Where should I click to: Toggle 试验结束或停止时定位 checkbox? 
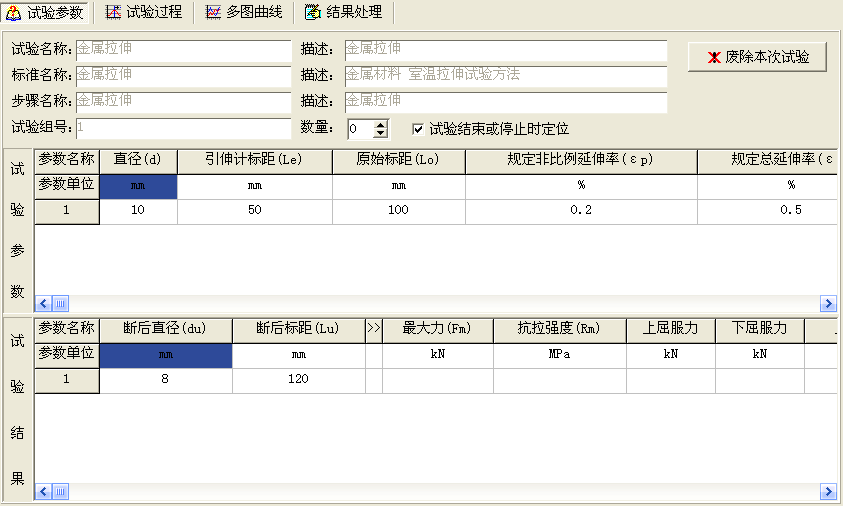click(418, 129)
